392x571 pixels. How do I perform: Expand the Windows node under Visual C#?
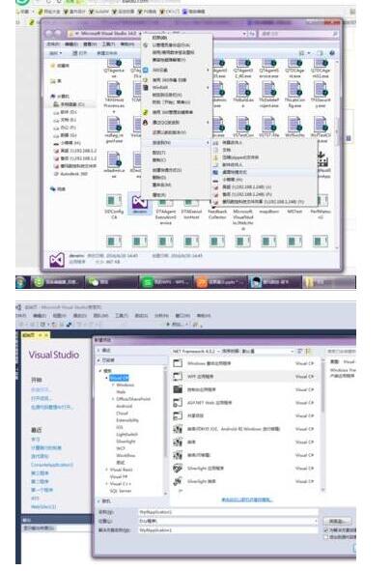coord(113,385)
